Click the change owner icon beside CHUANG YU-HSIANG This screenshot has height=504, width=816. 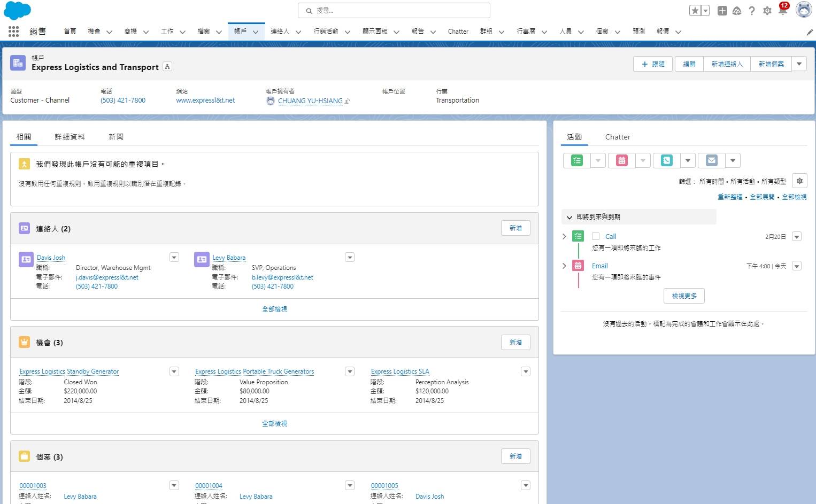[347, 100]
